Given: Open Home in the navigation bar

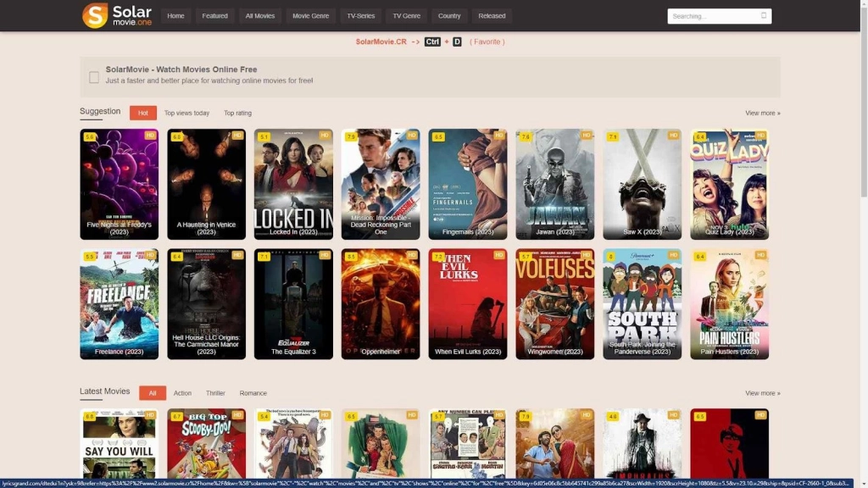Looking at the screenshot, I should coord(175,16).
